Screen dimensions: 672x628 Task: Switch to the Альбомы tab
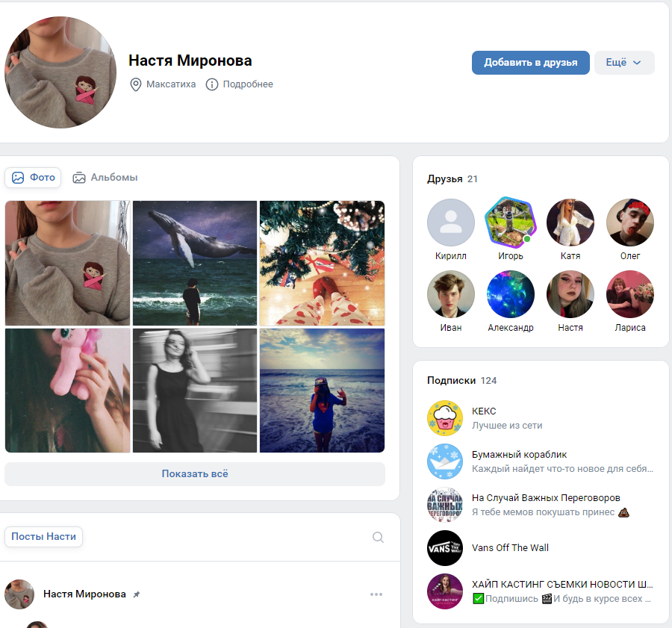click(x=105, y=178)
